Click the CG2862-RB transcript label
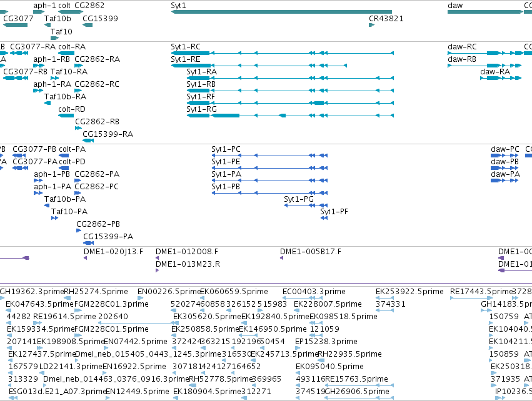The image size is (532, 401). click(x=97, y=122)
